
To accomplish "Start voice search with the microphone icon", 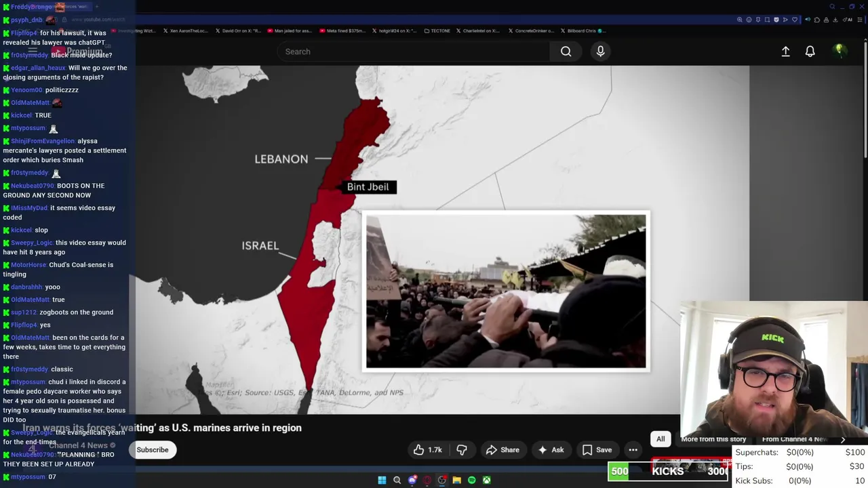I will 600,52.
